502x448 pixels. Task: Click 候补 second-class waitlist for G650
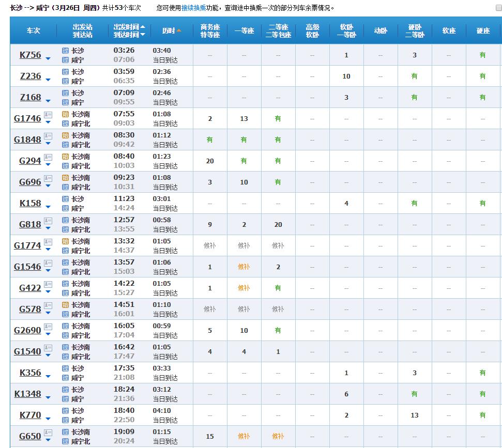pyautogui.click(x=278, y=437)
